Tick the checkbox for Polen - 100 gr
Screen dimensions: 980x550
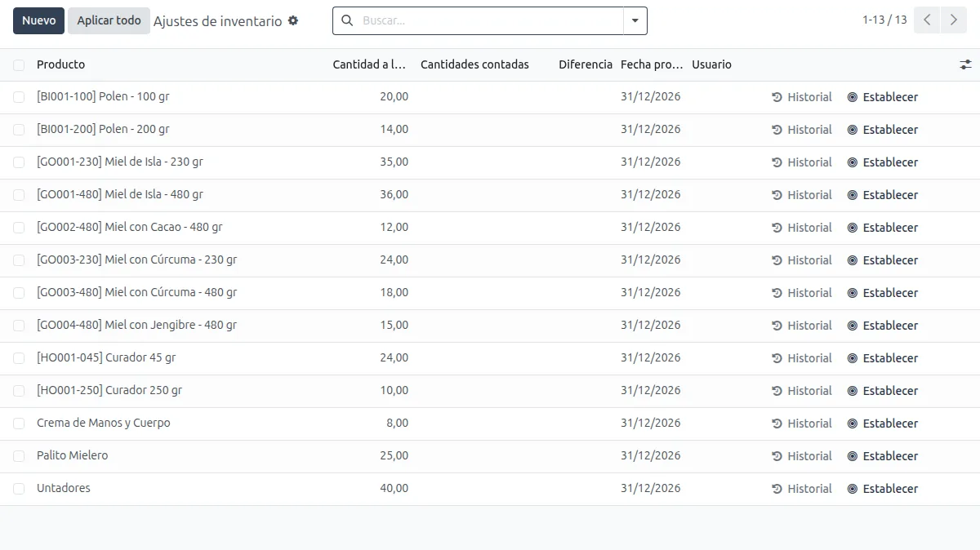pos(19,97)
